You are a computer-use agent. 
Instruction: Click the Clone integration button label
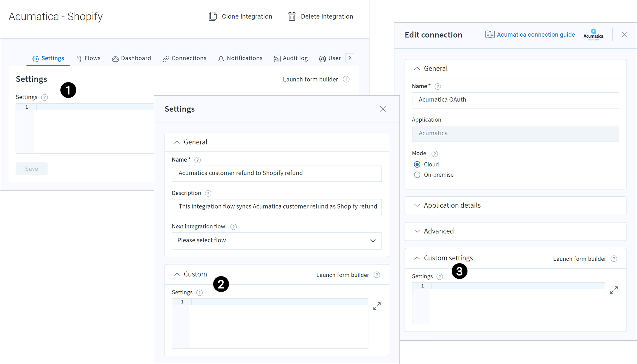point(247,16)
